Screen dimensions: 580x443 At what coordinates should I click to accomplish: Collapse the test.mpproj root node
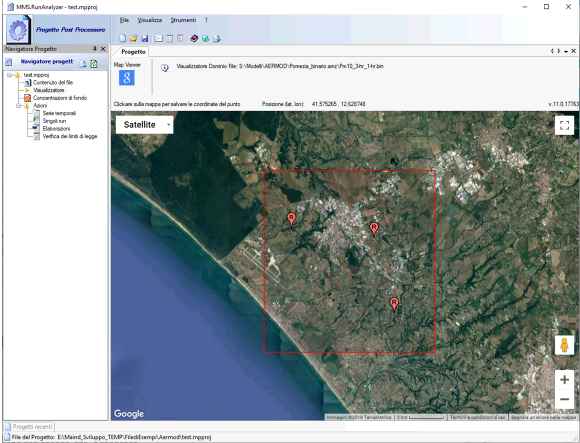click(x=9, y=75)
